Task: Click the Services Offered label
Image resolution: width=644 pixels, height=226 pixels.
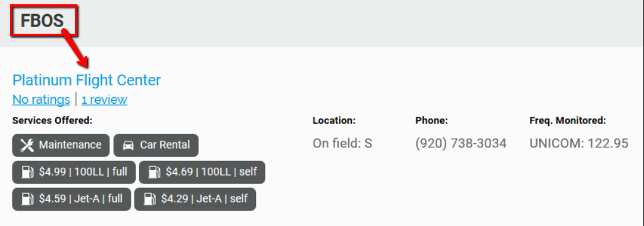Action: (x=52, y=121)
